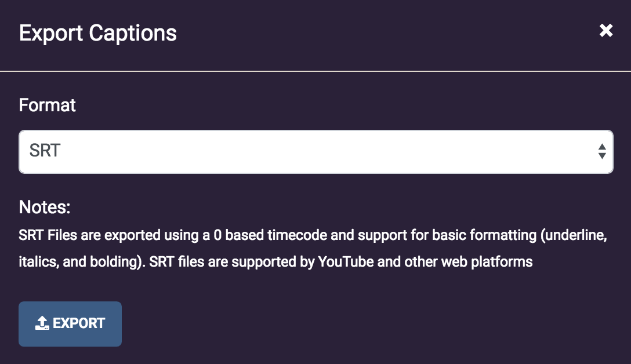Click the upload icon on Export button
Viewport: 631px width, 364px height.
(42, 323)
